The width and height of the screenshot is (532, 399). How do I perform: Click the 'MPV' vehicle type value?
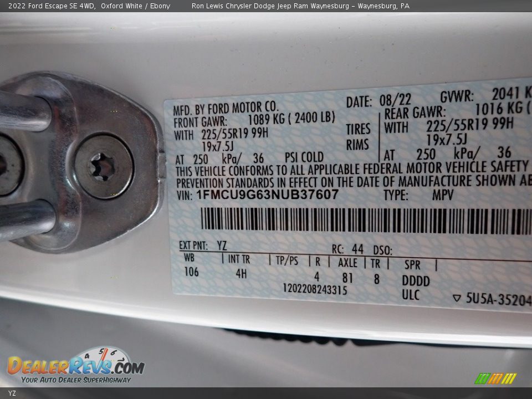pyautogui.click(x=443, y=195)
